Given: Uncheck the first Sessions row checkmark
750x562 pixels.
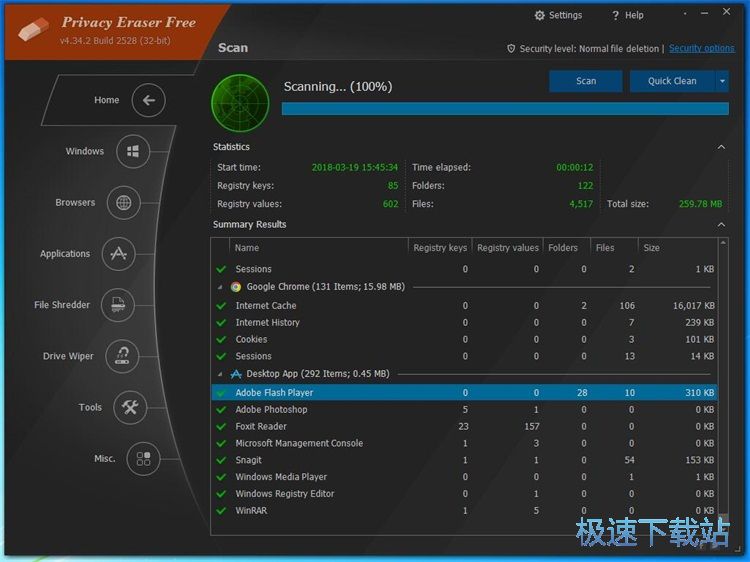Looking at the screenshot, I should [x=221, y=269].
